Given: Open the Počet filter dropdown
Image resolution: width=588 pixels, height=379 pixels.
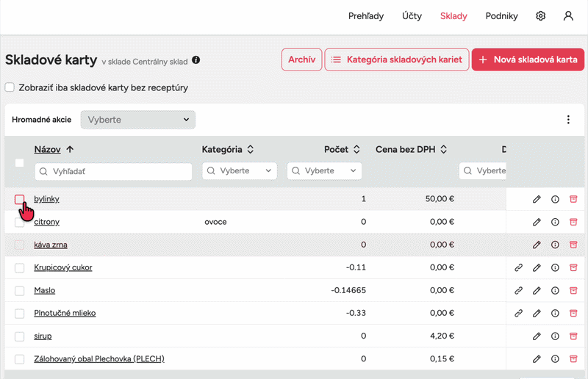Looking at the screenshot, I should coord(324,170).
